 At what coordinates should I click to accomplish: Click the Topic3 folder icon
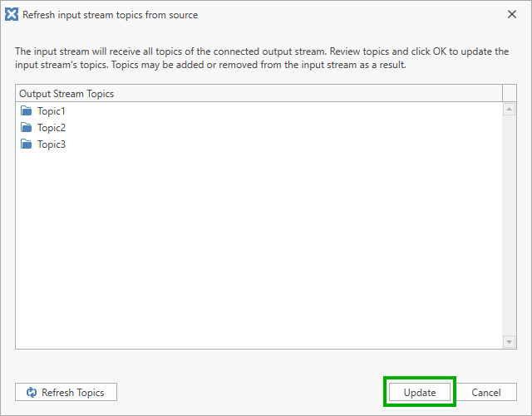click(26, 144)
